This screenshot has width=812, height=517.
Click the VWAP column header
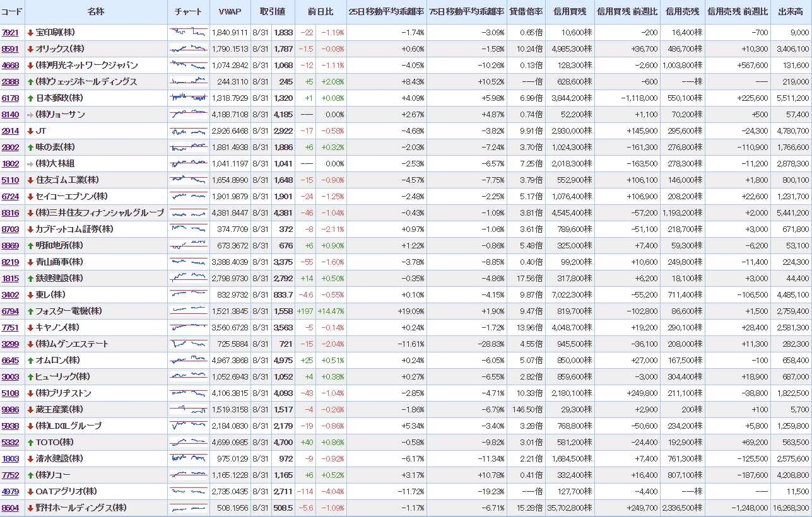(230, 12)
